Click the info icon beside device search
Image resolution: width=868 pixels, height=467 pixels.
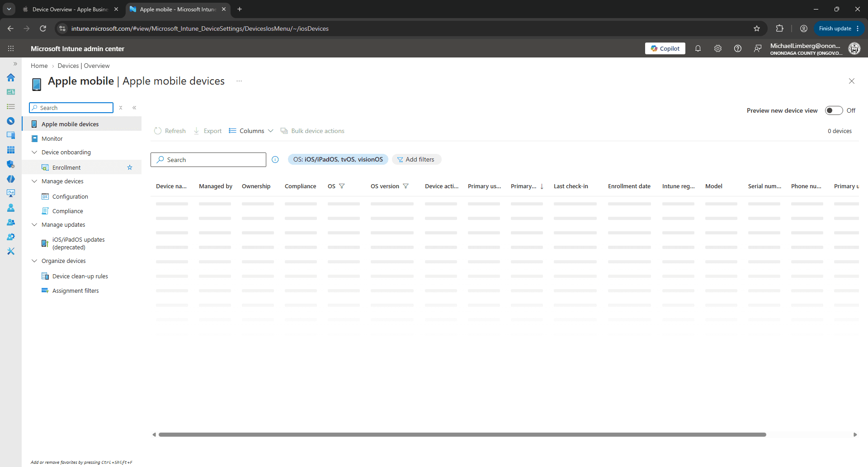pyautogui.click(x=275, y=159)
